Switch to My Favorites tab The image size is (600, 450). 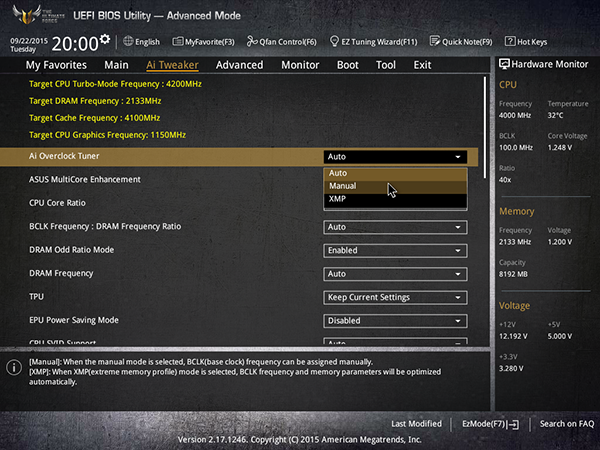[56, 65]
